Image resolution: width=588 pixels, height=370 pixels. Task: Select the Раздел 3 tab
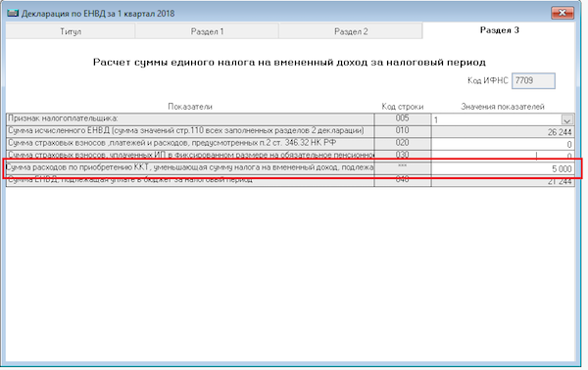click(x=499, y=30)
